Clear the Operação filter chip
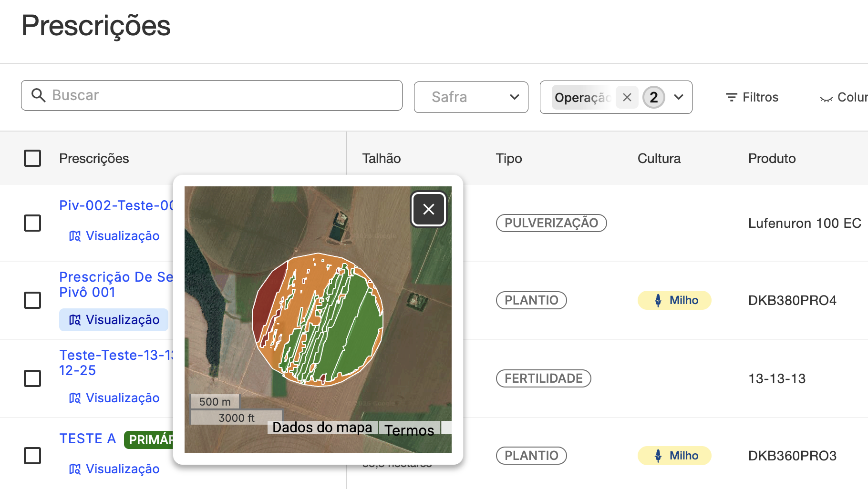 pyautogui.click(x=627, y=97)
